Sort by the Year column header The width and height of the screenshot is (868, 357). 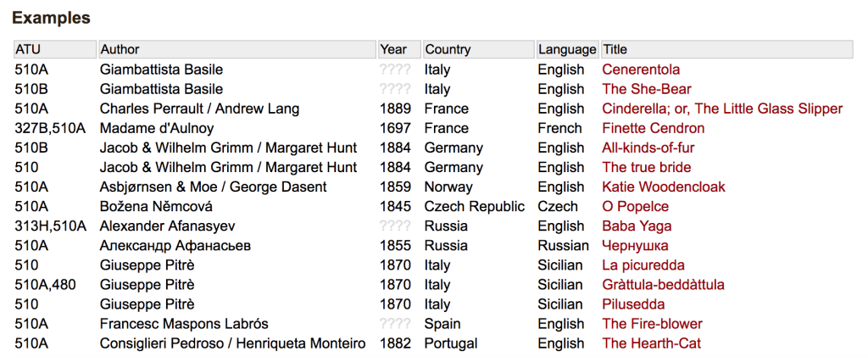click(x=393, y=49)
